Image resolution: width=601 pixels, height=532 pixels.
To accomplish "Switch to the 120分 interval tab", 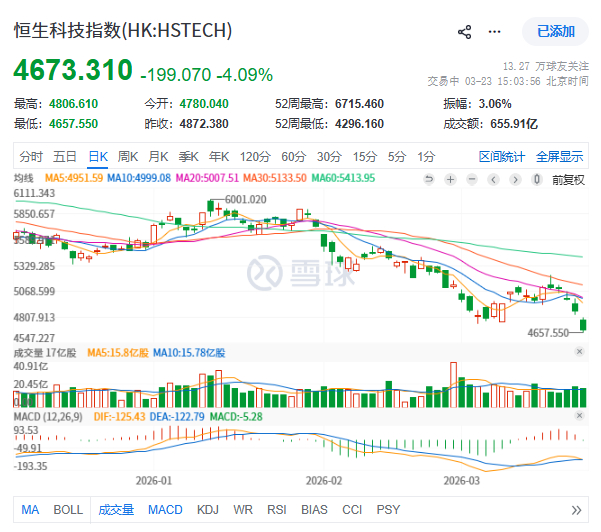I will coord(255,157).
